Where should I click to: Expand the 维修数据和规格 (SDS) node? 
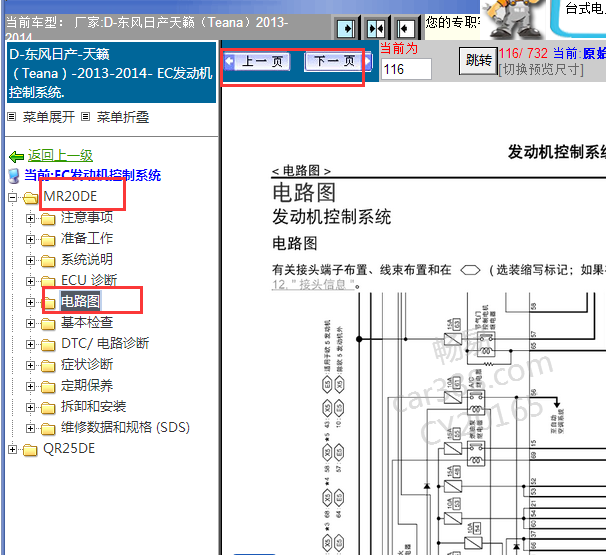click(31, 428)
